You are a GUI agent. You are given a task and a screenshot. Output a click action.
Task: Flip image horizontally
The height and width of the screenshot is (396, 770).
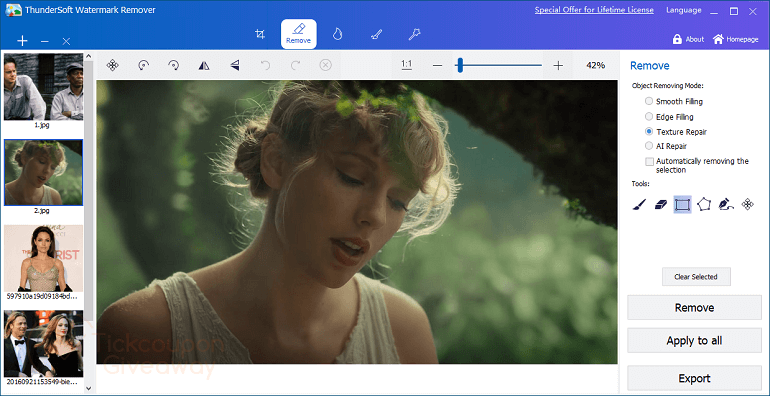click(x=204, y=65)
